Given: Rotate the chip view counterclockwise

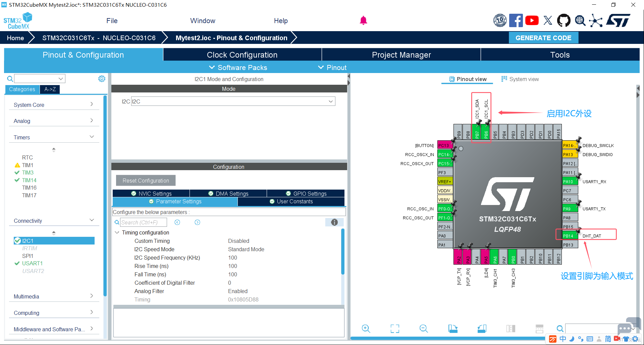Looking at the screenshot, I should (x=482, y=329).
